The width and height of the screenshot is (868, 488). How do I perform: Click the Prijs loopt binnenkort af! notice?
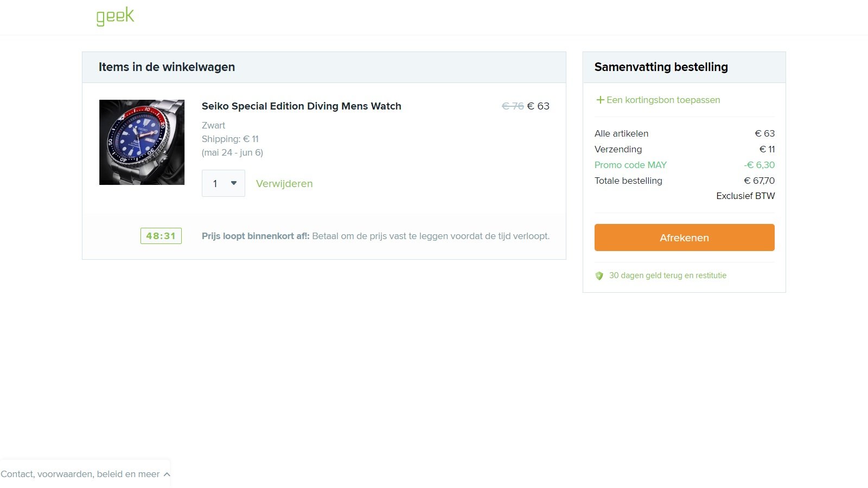375,236
